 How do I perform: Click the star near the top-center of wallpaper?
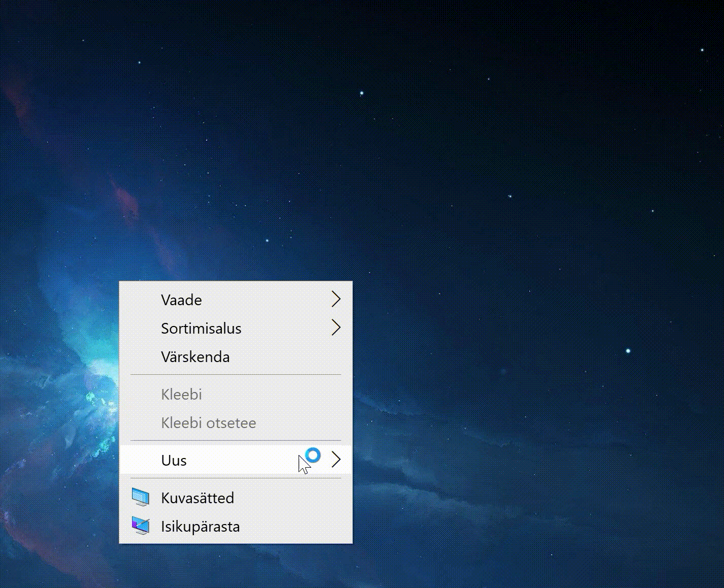pos(361,93)
